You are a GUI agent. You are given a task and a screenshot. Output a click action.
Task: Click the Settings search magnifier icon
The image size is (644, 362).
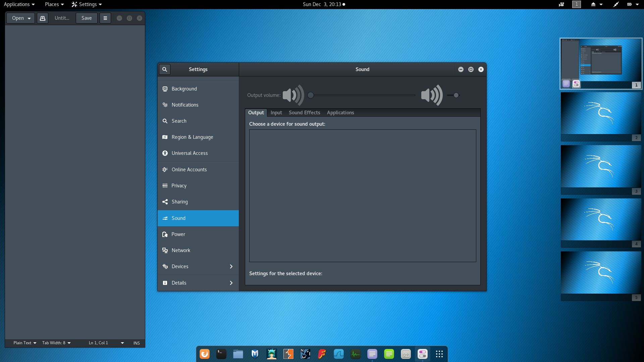click(165, 69)
